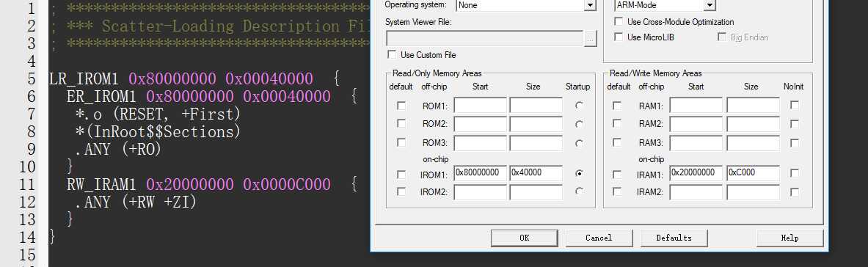Check the IRAM1 default checkbox
This screenshot has height=267, width=868.
coord(617,175)
